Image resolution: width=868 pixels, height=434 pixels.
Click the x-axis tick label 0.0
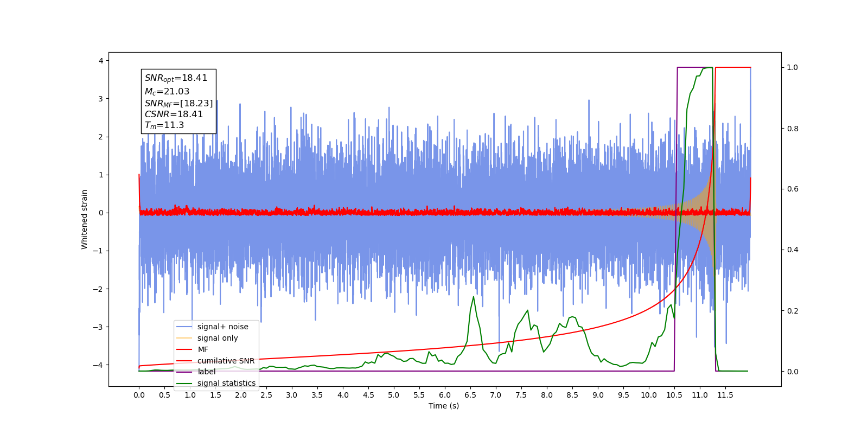click(139, 395)
